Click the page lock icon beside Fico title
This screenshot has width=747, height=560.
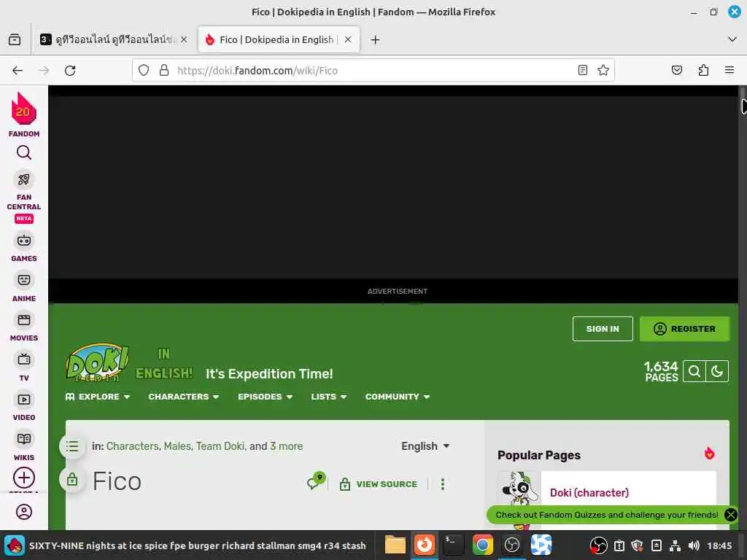coord(72,480)
